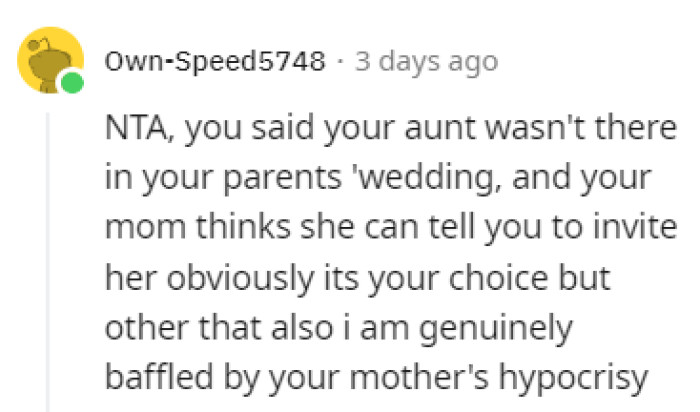Image resolution: width=700 pixels, height=412 pixels.
Task: Click the word "mom" in the third line
Action: (137, 231)
